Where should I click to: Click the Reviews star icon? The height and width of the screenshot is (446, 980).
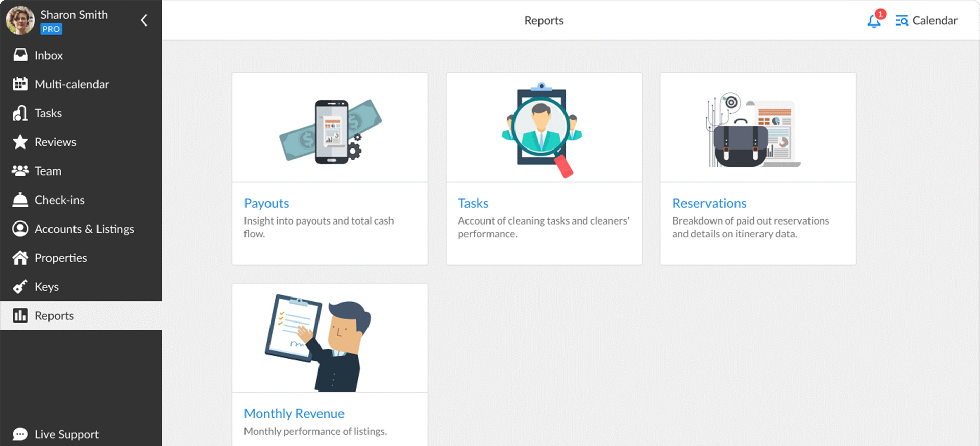(x=20, y=142)
